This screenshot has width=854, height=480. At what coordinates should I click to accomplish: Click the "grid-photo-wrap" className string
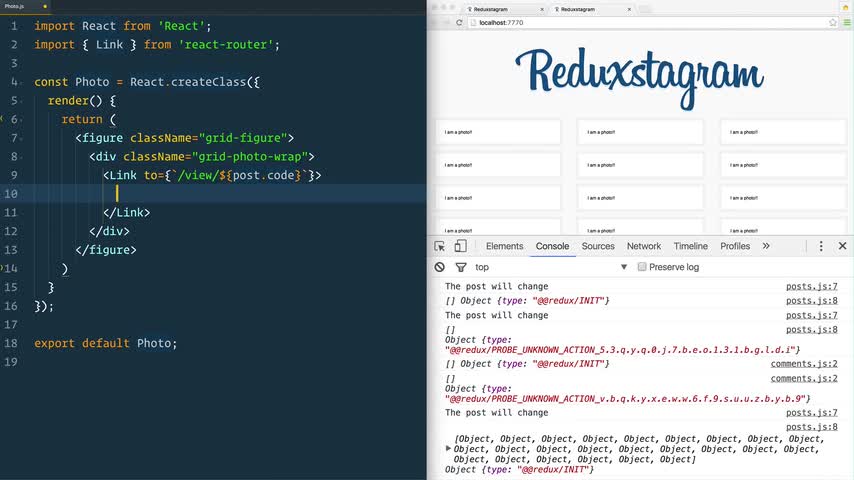tap(250, 157)
